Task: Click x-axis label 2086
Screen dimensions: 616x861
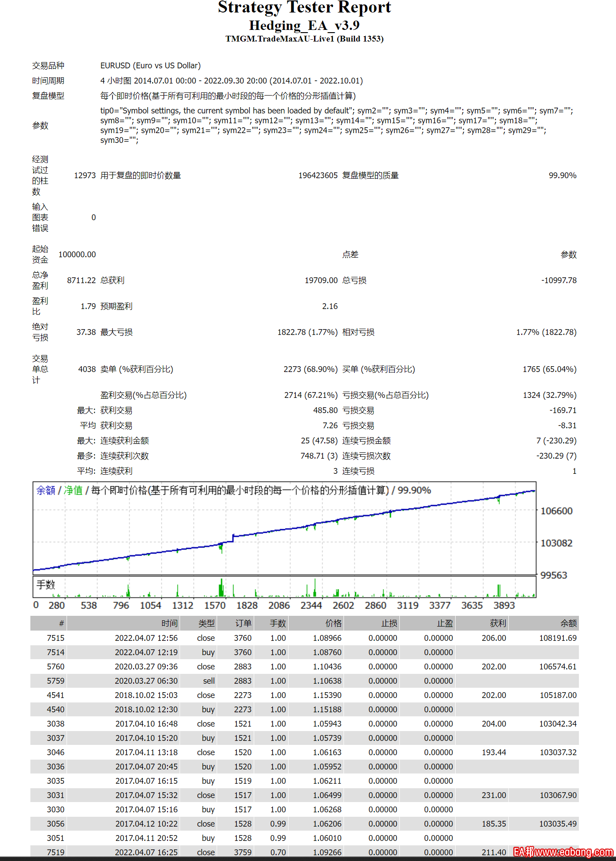Action: pos(279,606)
